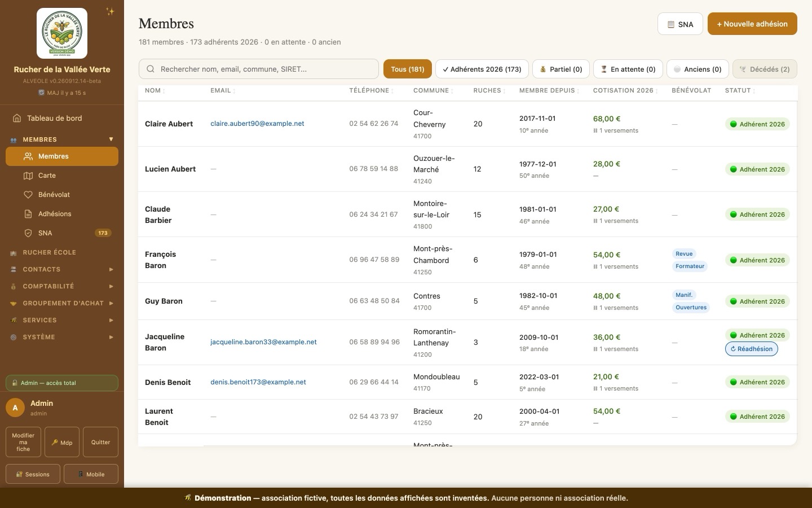This screenshot has width=812, height=508.
Task: Sort by COTISATION 2026 column
Action: [625, 90]
